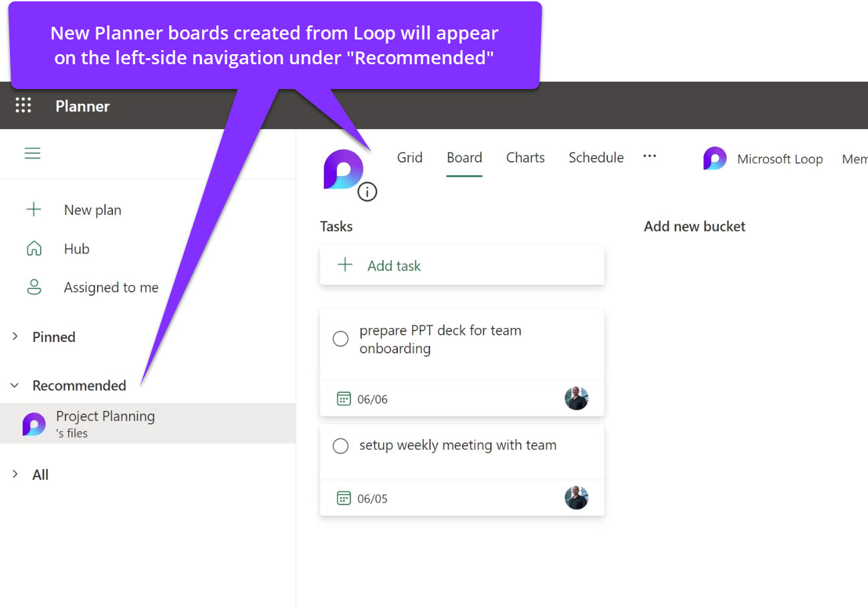Open 'prepare PPT deck for team onboarding' card

[x=462, y=362]
